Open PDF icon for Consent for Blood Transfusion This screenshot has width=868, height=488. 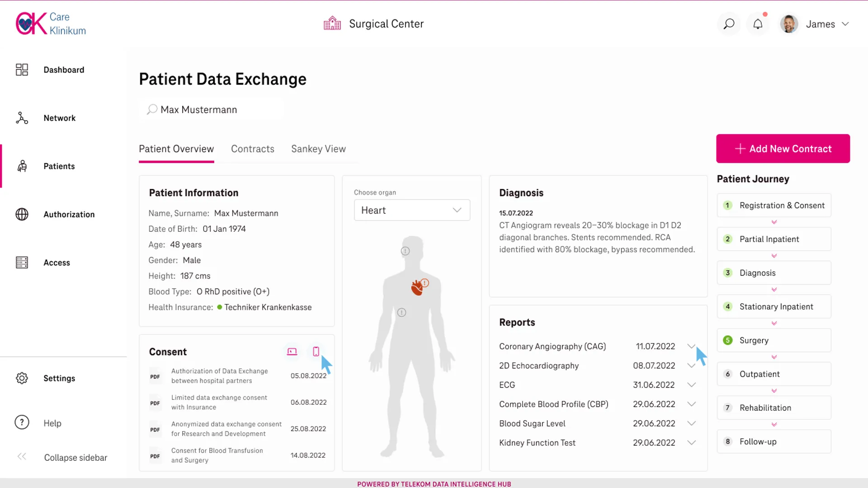coord(155,456)
